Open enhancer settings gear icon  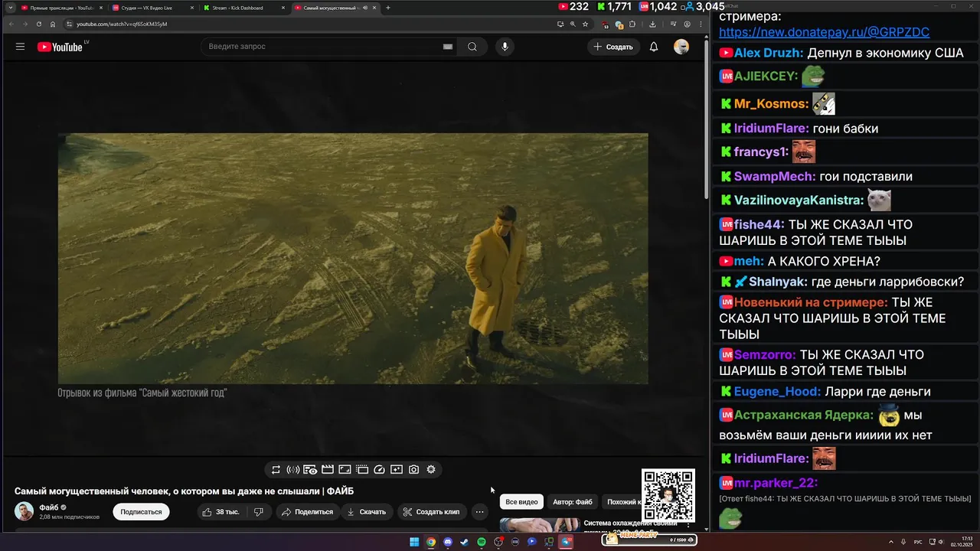coord(431,470)
